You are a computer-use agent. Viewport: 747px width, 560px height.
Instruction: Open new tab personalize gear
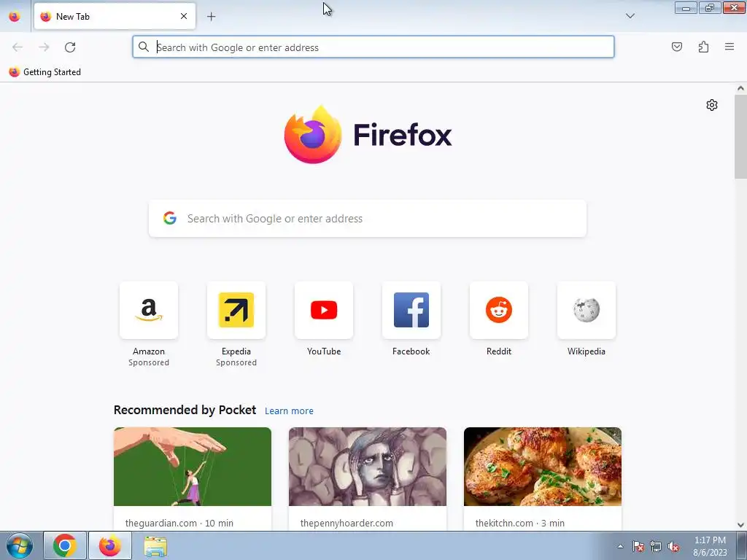(x=712, y=105)
